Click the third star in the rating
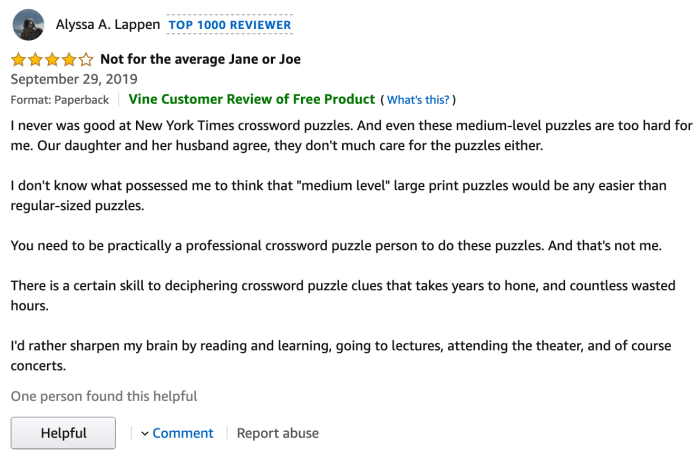 tap(52, 59)
